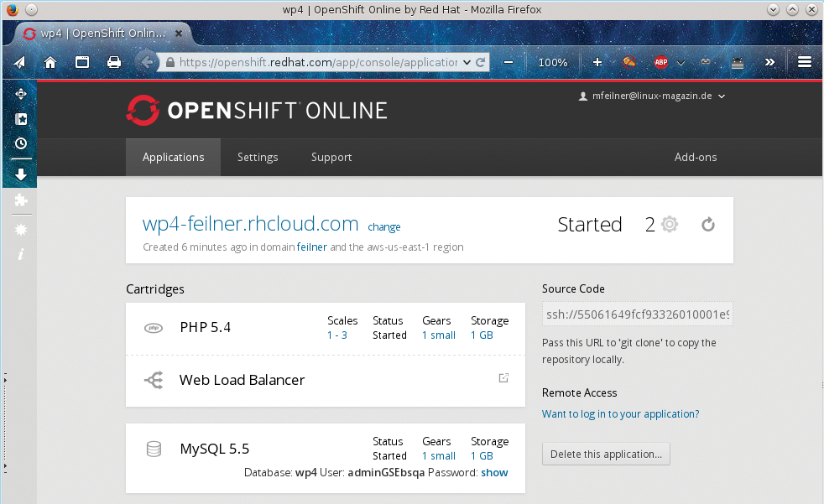Click the Source Code ssh URL field
This screenshot has width=824, height=504.
[x=638, y=314]
